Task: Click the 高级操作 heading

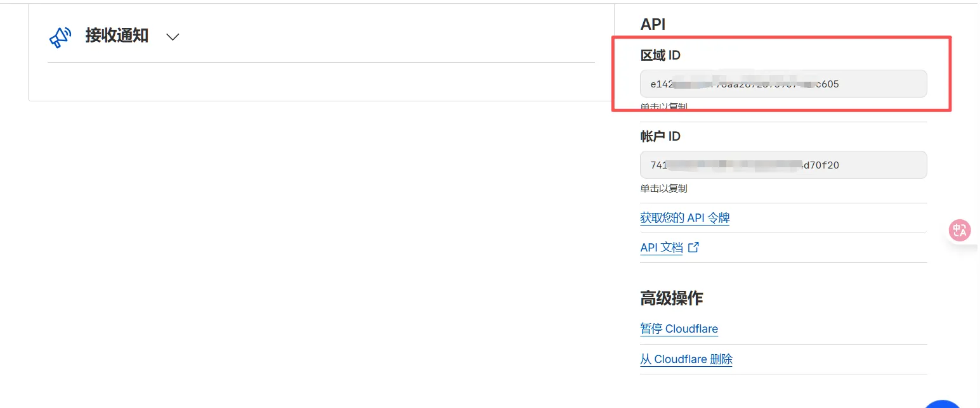Action: (x=671, y=298)
